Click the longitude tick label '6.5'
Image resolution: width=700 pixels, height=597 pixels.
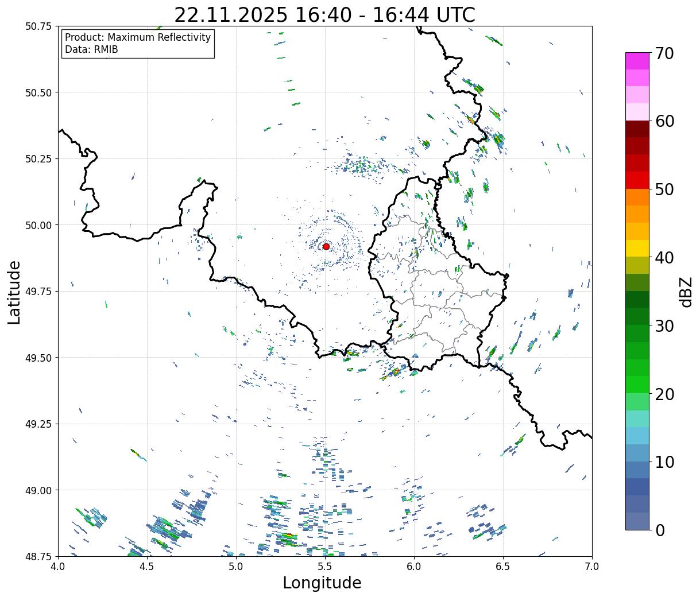tap(503, 567)
